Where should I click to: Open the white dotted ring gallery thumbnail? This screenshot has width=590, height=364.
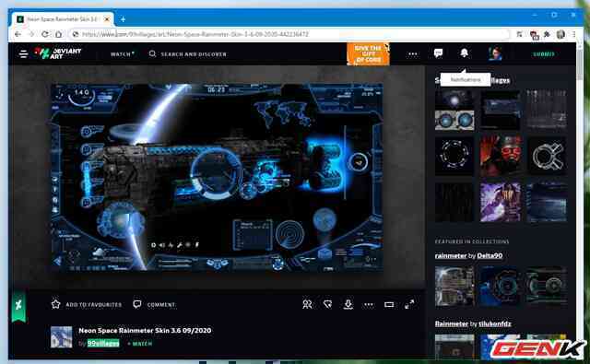pos(454,156)
